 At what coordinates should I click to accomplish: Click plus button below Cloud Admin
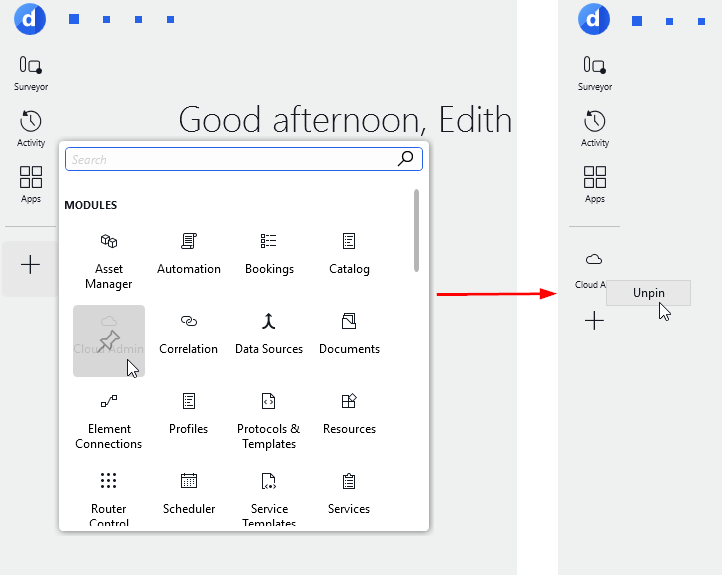(x=594, y=321)
